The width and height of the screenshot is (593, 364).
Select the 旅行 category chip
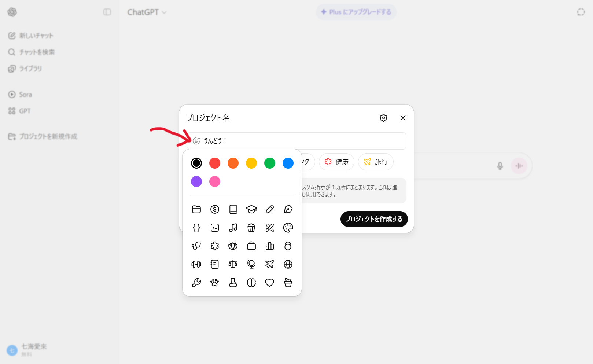click(376, 162)
